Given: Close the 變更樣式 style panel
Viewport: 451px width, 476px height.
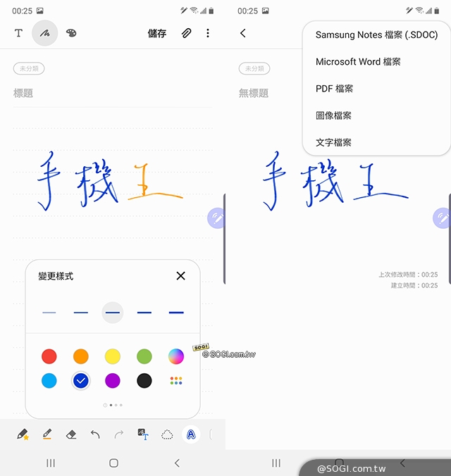Looking at the screenshot, I should click(180, 276).
